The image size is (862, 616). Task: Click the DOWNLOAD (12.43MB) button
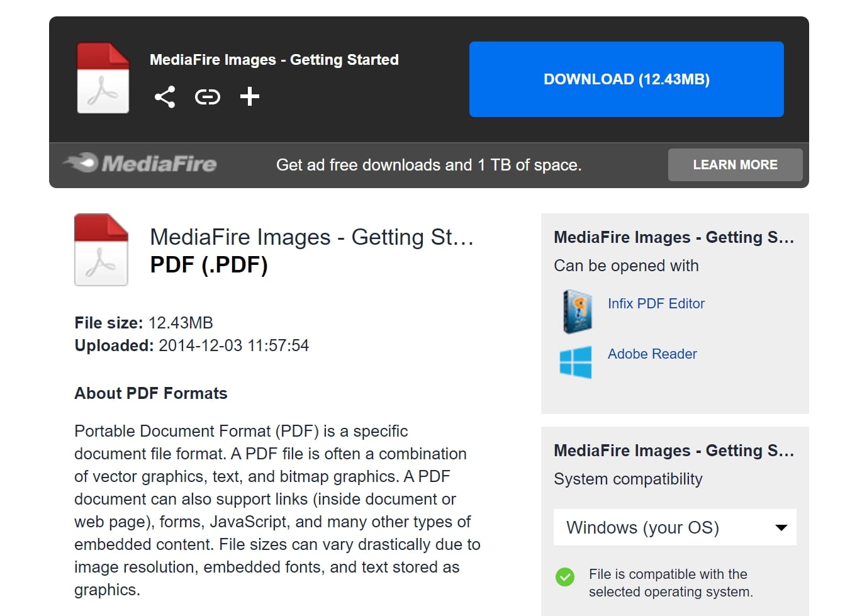point(626,79)
